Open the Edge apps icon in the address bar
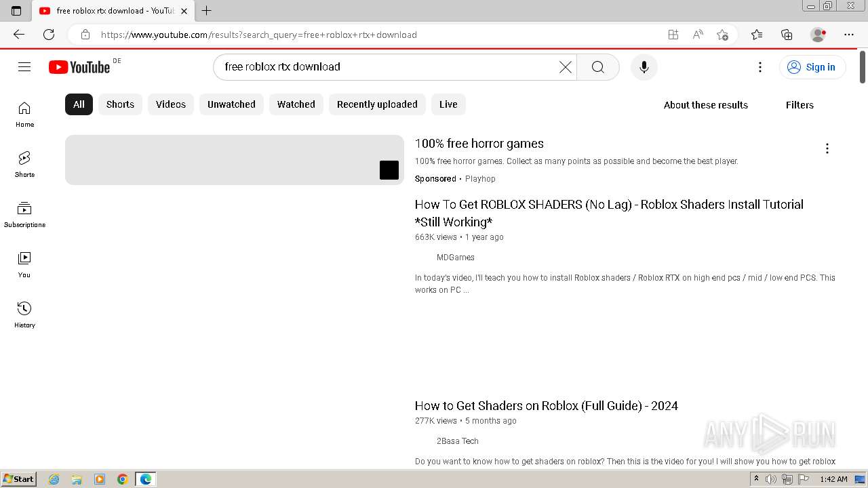The width and height of the screenshot is (868, 488). (673, 35)
